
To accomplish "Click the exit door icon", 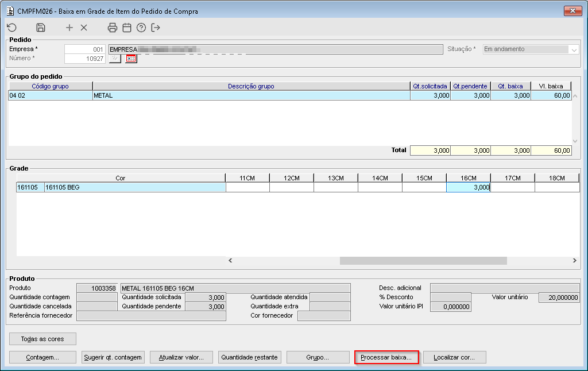I will pyautogui.click(x=156, y=28).
